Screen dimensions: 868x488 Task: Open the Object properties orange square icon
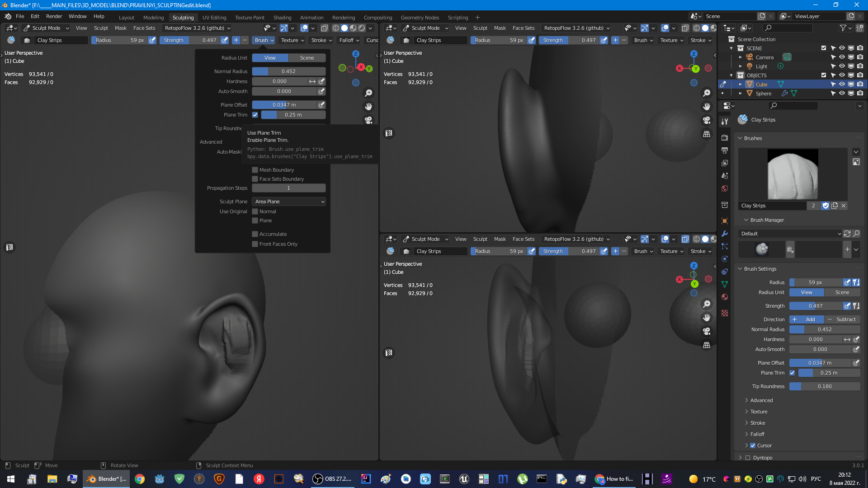[x=725, y=221]
